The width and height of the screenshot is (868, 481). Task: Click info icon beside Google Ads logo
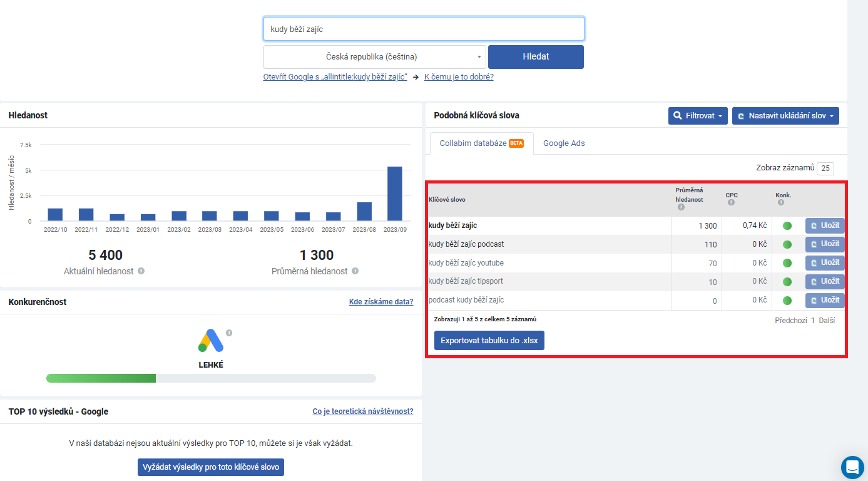click(229, 333)
